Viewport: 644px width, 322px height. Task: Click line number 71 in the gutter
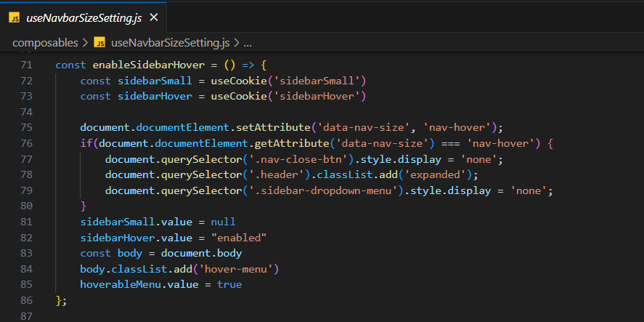tap(27, 65)
